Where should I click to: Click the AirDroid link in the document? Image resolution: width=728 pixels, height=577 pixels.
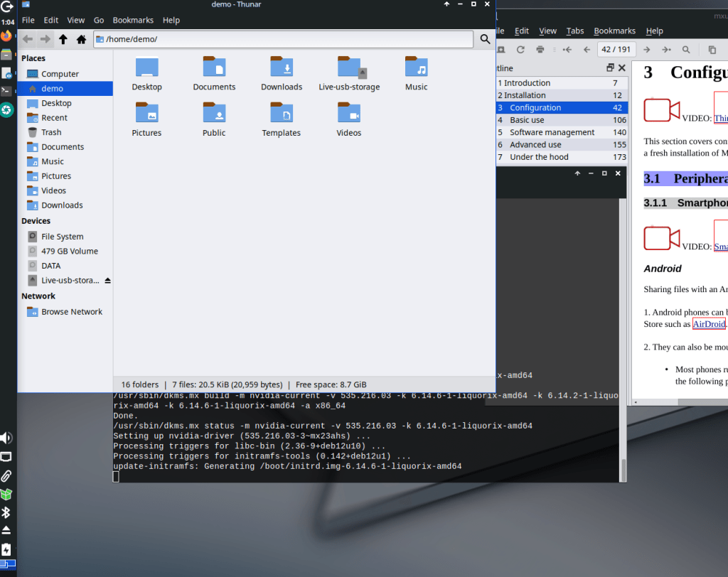(709, 324)
